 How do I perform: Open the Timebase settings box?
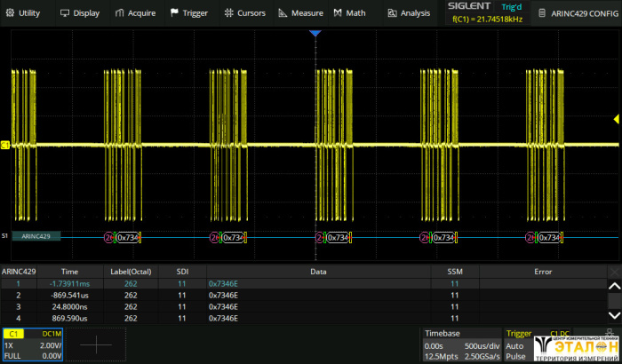pyautogui.click(x=460, y=344)
